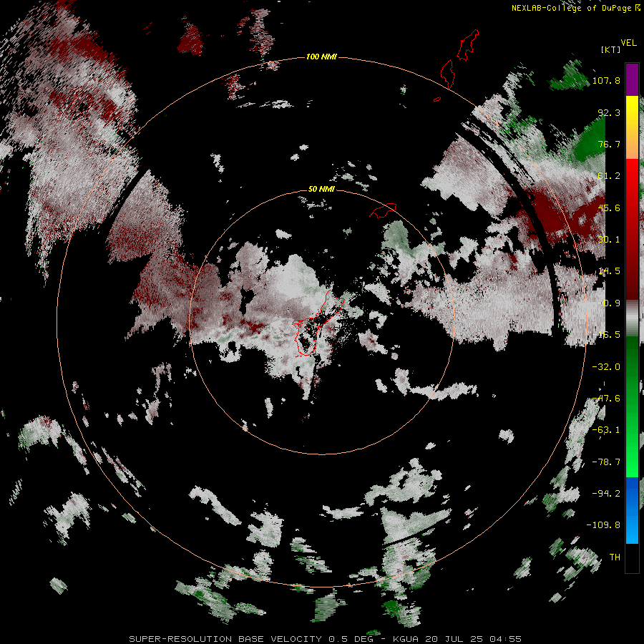
Task: Click the 61.2 velocity scale value
Action: (609, 176)
